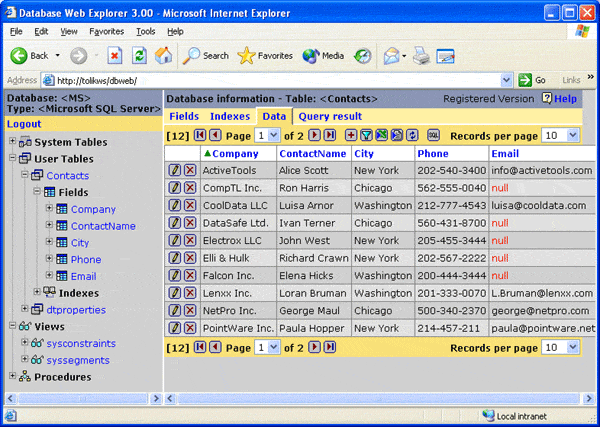
Task: Go to last page in top pager
Action: click(330, 135)
